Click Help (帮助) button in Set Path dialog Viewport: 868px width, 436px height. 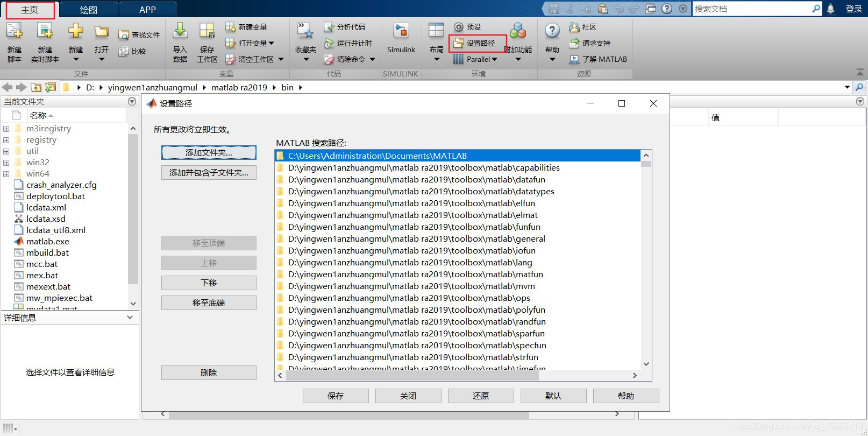click(x=626, y=396)
